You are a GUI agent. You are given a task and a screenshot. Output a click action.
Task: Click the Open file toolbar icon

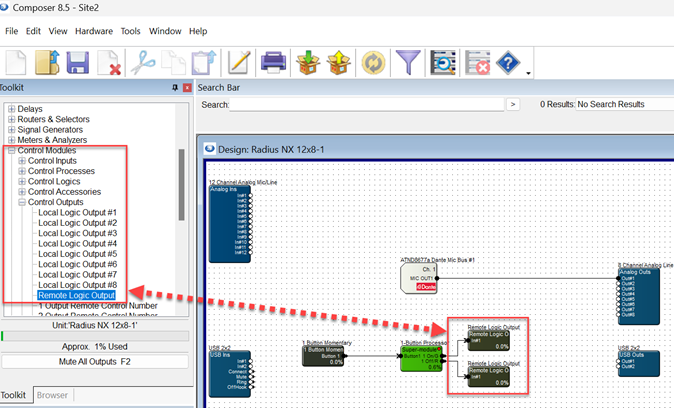point(47,63)
